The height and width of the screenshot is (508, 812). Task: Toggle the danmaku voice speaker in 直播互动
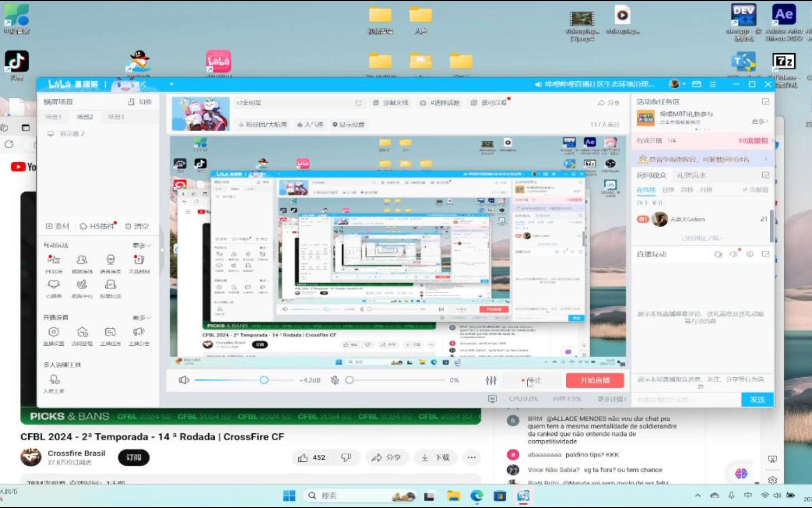click(x=734, y=254)
